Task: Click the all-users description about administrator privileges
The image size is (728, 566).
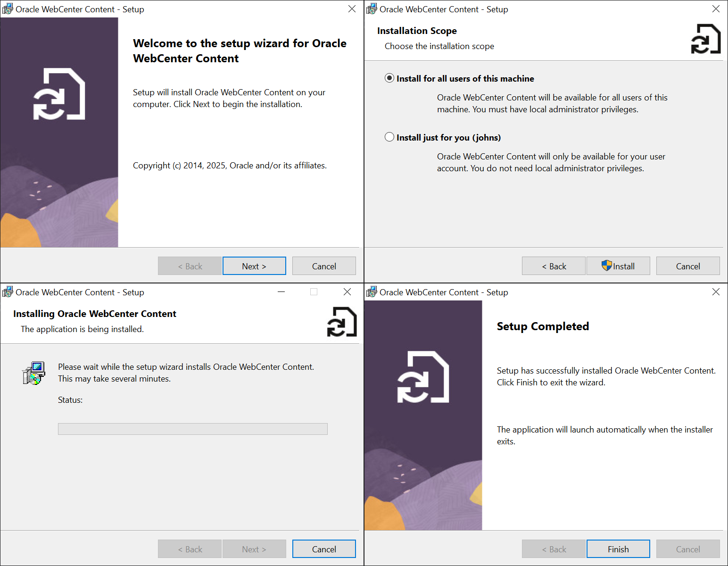Action: click(552, 103)
